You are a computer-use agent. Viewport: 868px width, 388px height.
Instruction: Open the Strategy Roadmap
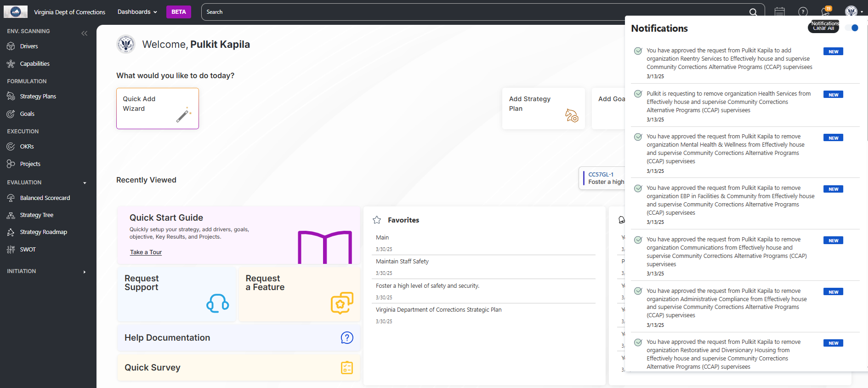click(43, 232)
